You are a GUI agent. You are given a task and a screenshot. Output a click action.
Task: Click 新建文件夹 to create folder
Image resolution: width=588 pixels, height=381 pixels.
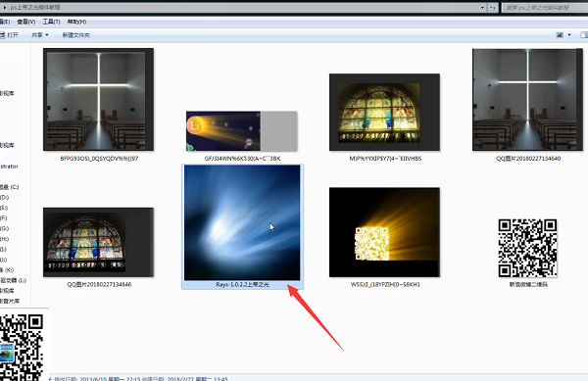[x=75, y=35]
